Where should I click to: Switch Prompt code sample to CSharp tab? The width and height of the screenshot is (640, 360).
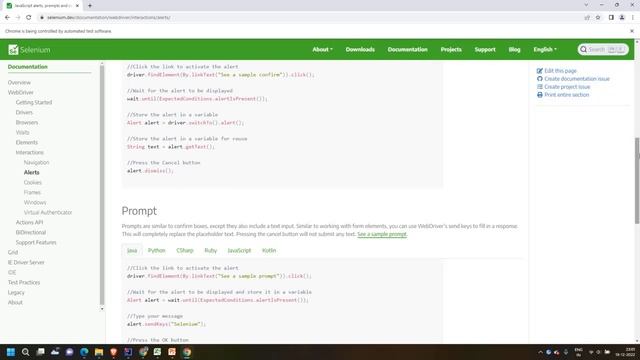(184, 250)
